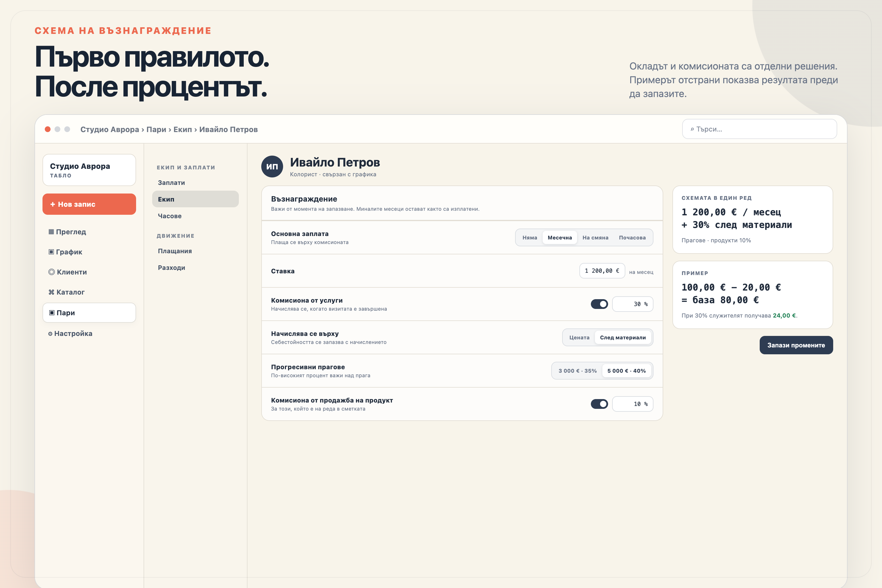Click the График calendar icon
Screen dimensions: 882x588
(x=51, y=252)
